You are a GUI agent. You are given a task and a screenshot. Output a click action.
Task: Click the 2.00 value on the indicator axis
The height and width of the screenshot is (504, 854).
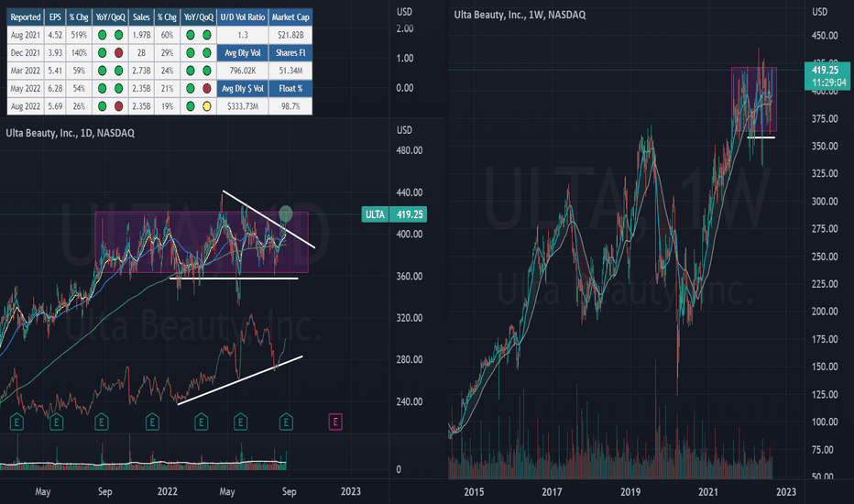(405, 28)
